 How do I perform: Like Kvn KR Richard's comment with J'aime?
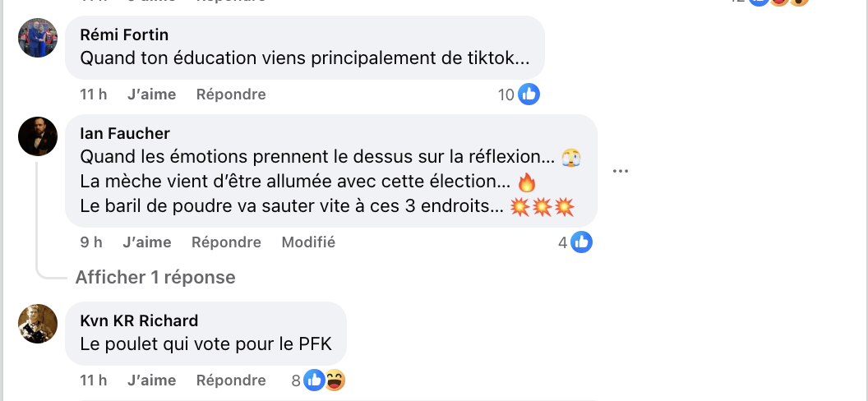click(x=152, y=380)
